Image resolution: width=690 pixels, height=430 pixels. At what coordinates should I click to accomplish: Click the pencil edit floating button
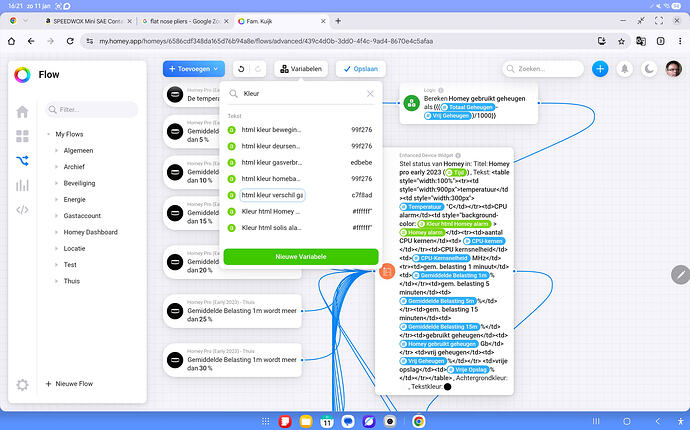pyautogui.click(x=680, y=275)
